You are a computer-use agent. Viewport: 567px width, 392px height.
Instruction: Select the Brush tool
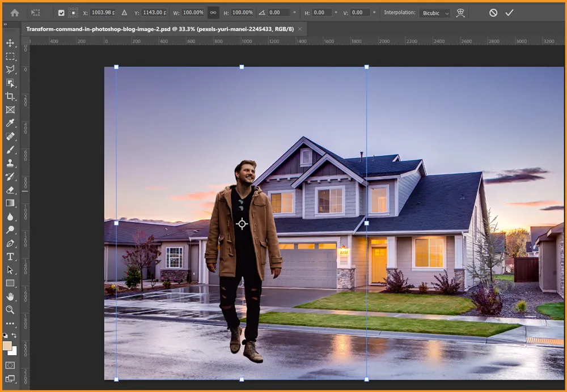click(10, 150)
